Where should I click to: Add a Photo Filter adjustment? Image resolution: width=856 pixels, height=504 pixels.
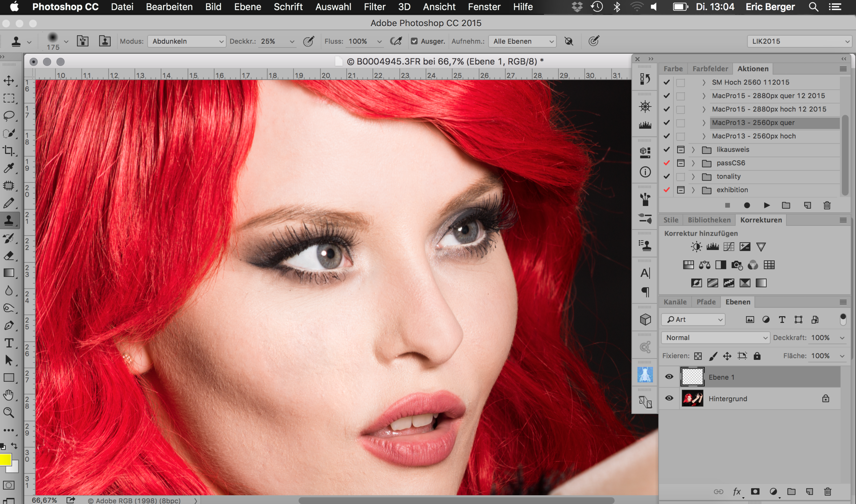pyautogui.click(x=737, y=265)
